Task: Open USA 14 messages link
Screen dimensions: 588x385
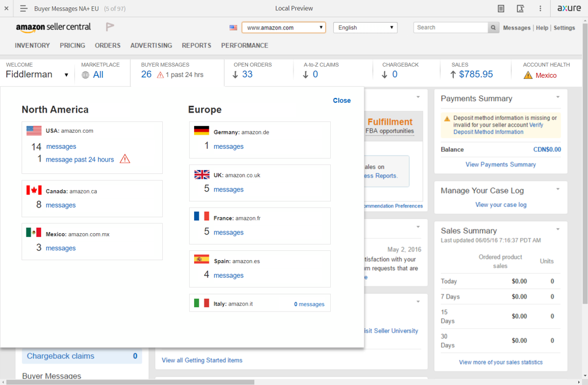Action: (x=61, y=146)
